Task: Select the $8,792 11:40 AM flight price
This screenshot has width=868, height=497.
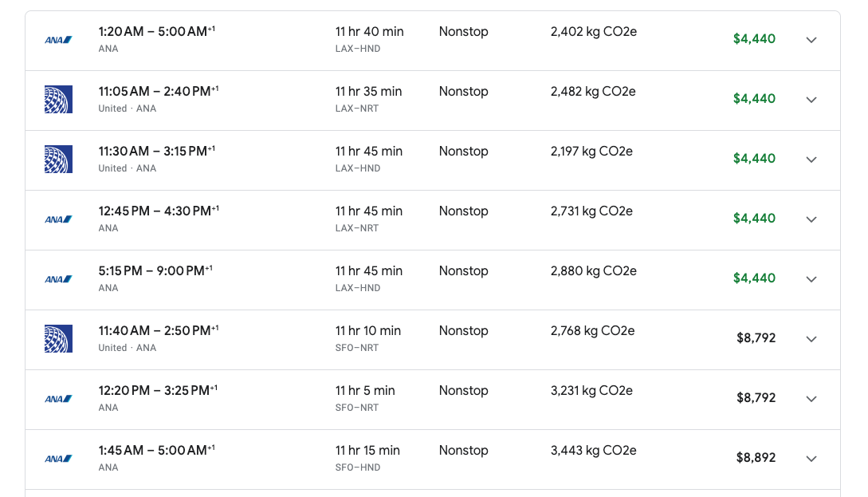Action: tap(756, 338)
